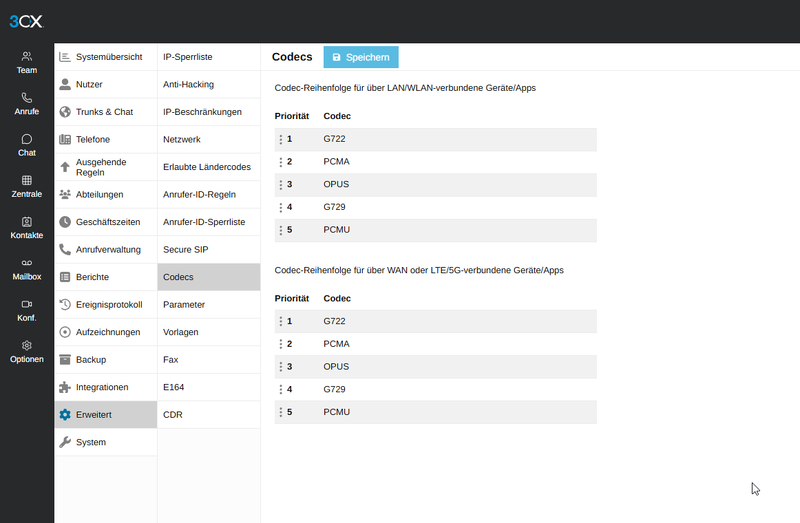Open the Chat bubble icon
Screen dimensions: 800x523
click(27, 139)
